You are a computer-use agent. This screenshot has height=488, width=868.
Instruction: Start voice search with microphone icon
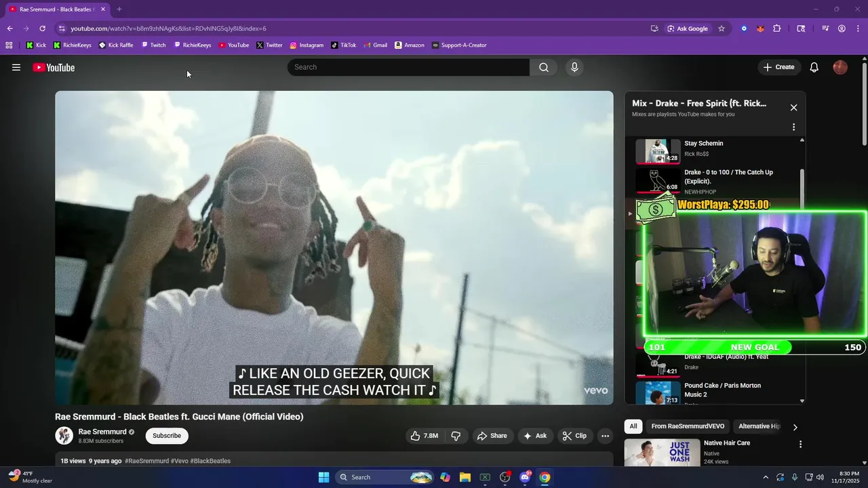(574, 67)
